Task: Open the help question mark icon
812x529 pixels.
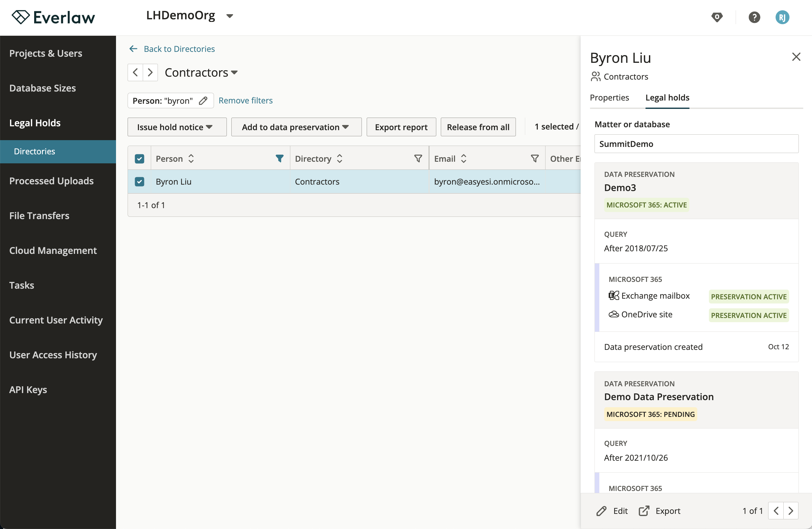Action: [754, 17]
